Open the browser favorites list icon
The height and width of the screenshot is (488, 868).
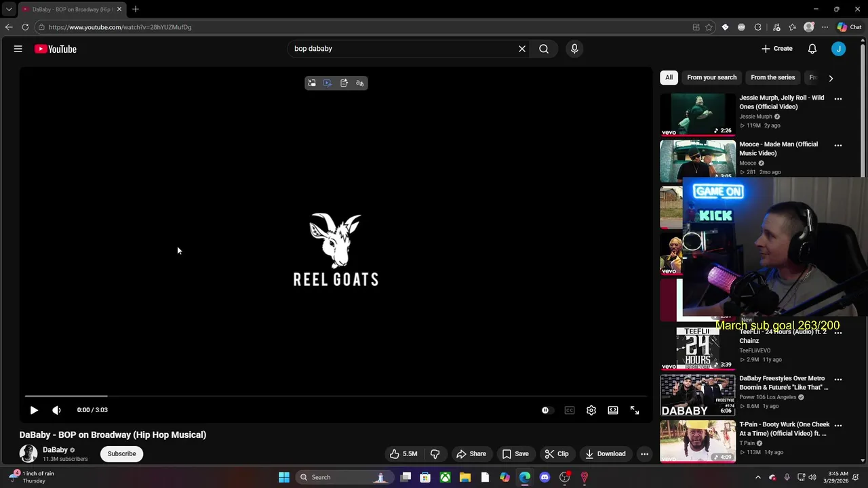792,27
